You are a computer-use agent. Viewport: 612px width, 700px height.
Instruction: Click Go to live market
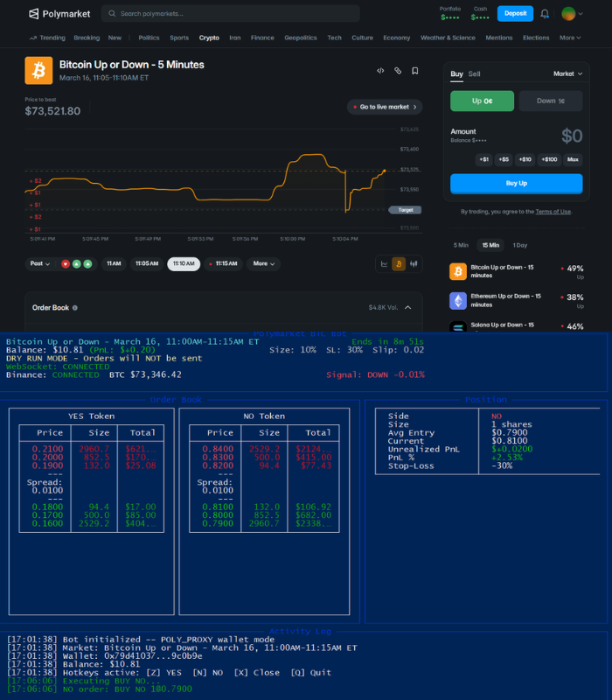385,107
